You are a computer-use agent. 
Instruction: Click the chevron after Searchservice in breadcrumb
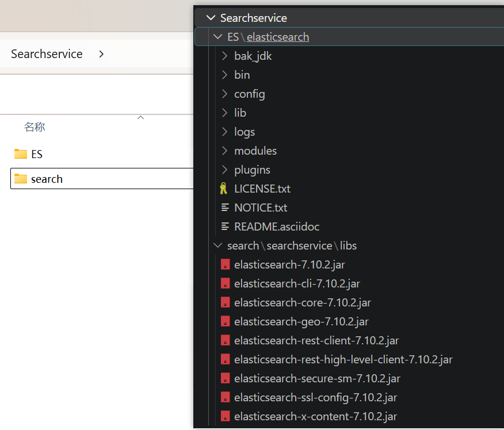(x=101, y=54)
